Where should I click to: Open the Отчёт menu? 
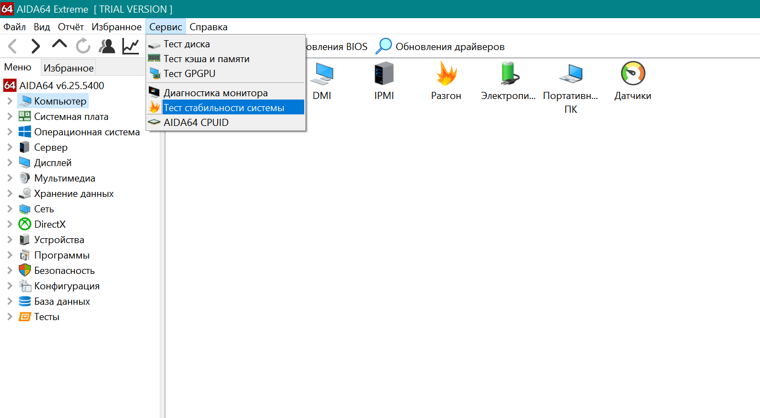[71, 27]
